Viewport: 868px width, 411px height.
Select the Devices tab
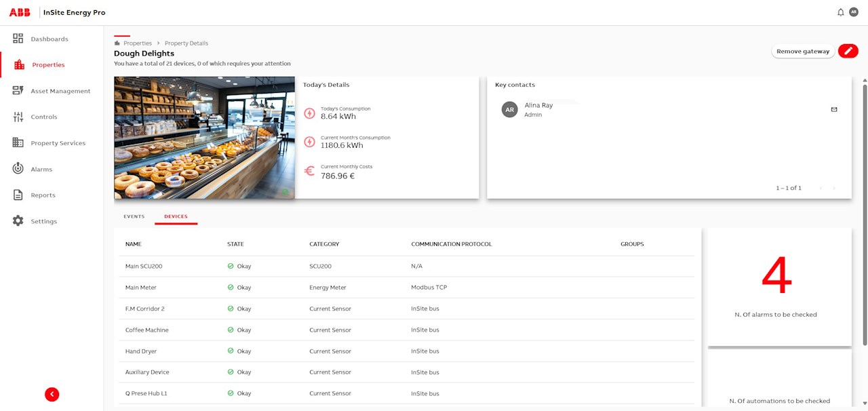[176, 216]
